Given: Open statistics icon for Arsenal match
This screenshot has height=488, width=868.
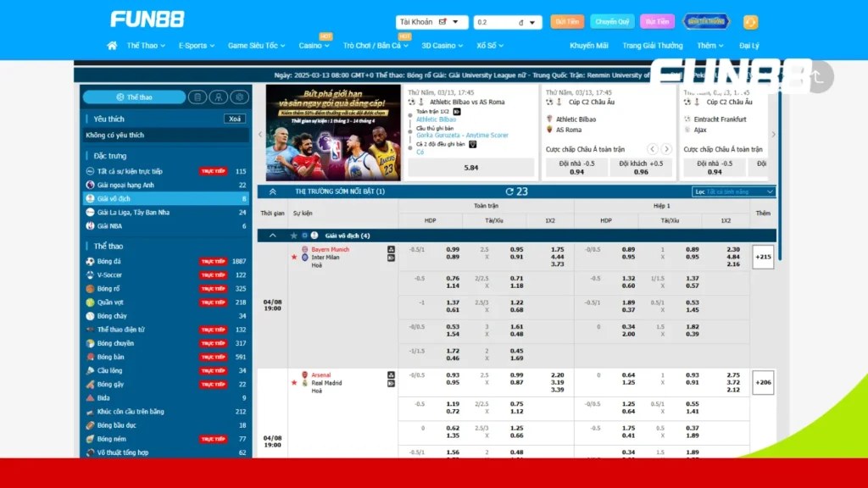Looking at the screenshot, I should pyautogui.click(x=391, y=375).
